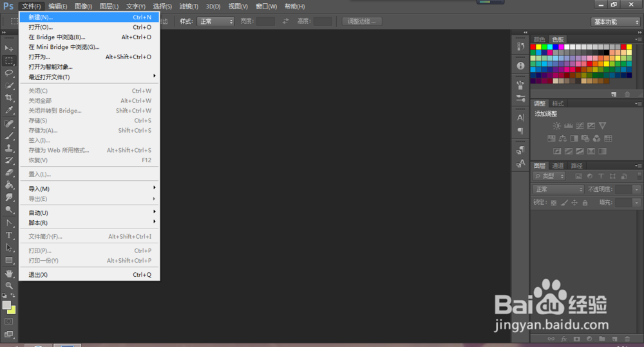Add a Channel Mixer adjustment
This screenshot has width=644, height=347.
[596, 138]
